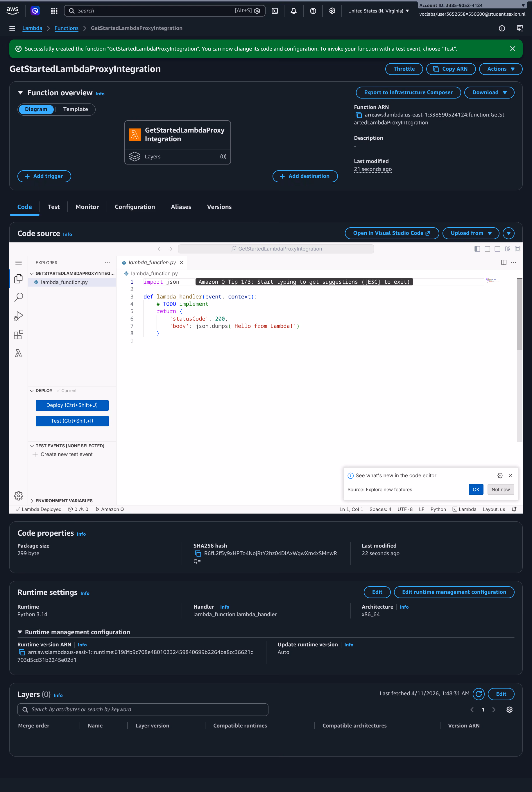Open editor notifications bell in status bar

[514, 509]
